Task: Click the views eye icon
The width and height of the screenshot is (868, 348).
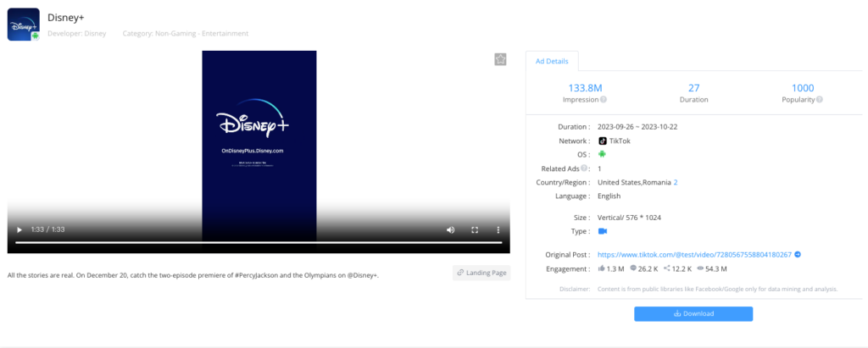Action: 700,269
